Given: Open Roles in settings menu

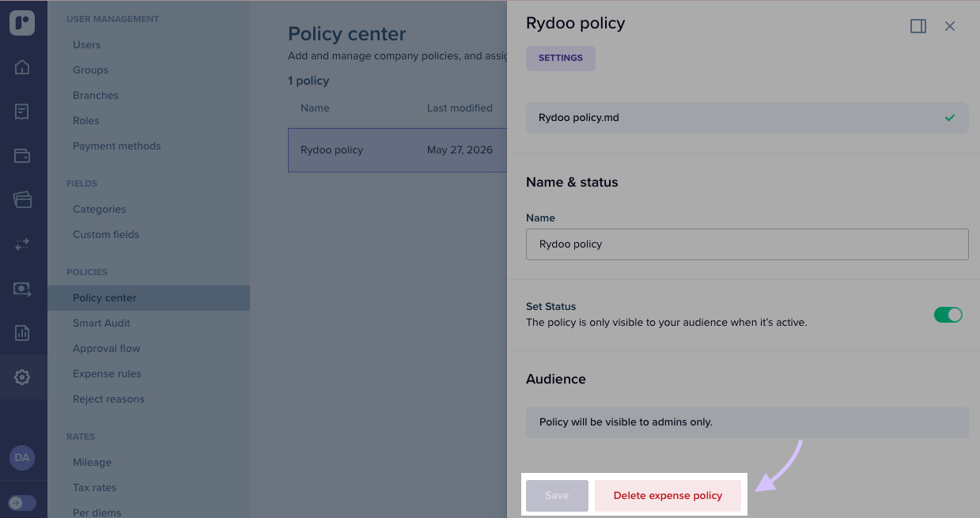Looking at the screenshot, I should click(x=86, y=121).
